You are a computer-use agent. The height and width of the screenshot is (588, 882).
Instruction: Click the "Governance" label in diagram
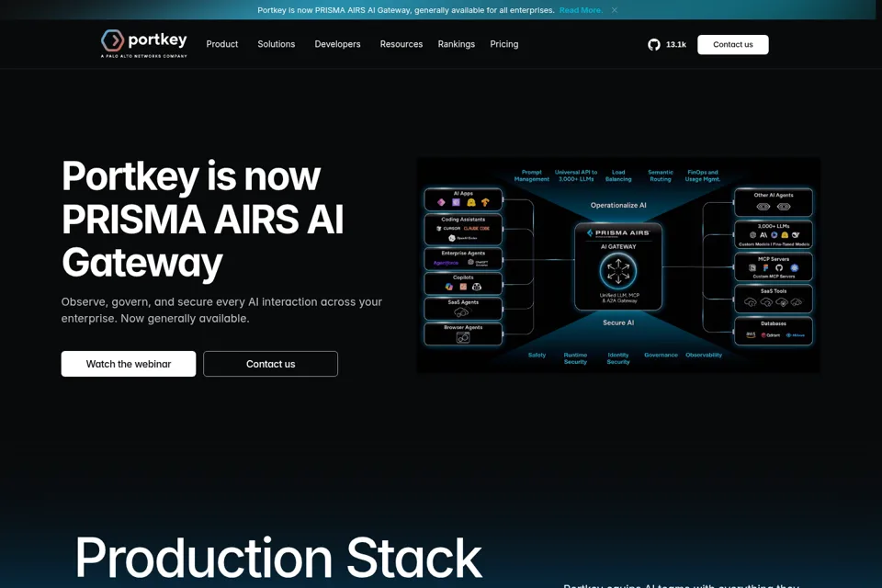[661, 355]
